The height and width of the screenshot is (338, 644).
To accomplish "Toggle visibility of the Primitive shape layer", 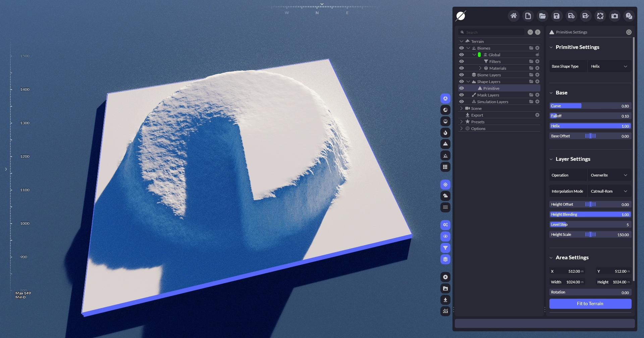I will (x=462, y=88).
